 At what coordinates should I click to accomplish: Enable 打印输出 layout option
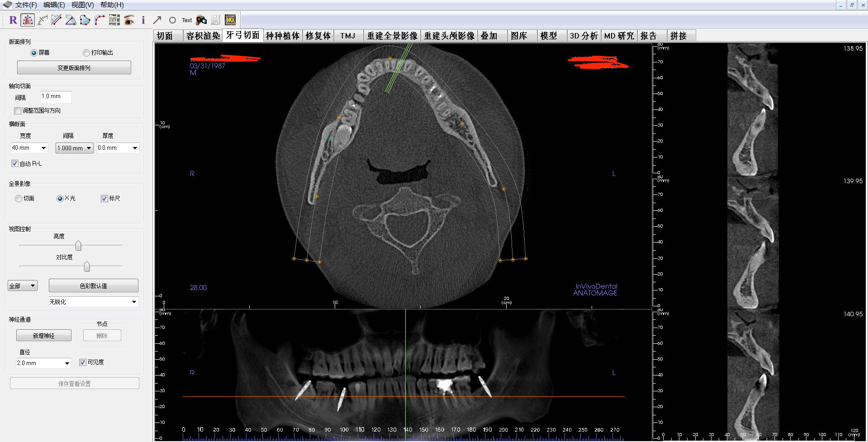86,52
